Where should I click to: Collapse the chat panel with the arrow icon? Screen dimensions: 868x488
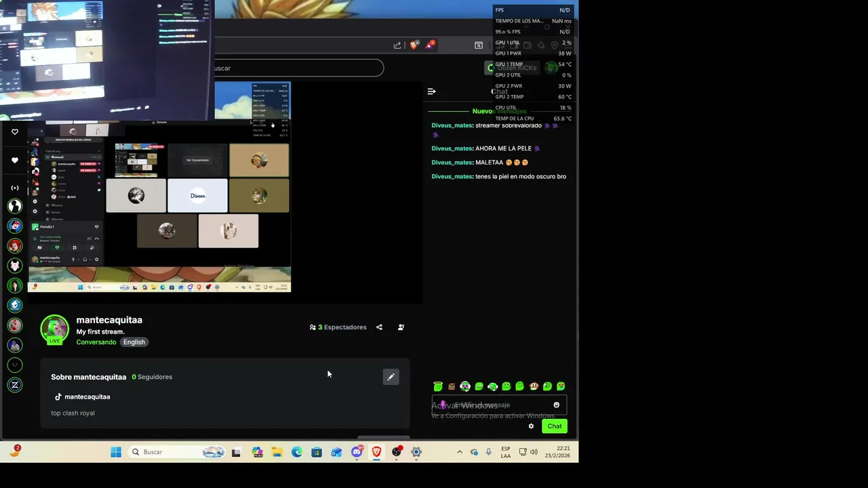(x=431, y=91)
